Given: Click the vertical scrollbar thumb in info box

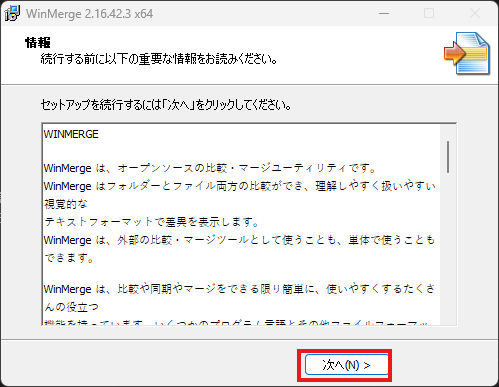Looking at the screenshot, I should (x=448, y=157).
